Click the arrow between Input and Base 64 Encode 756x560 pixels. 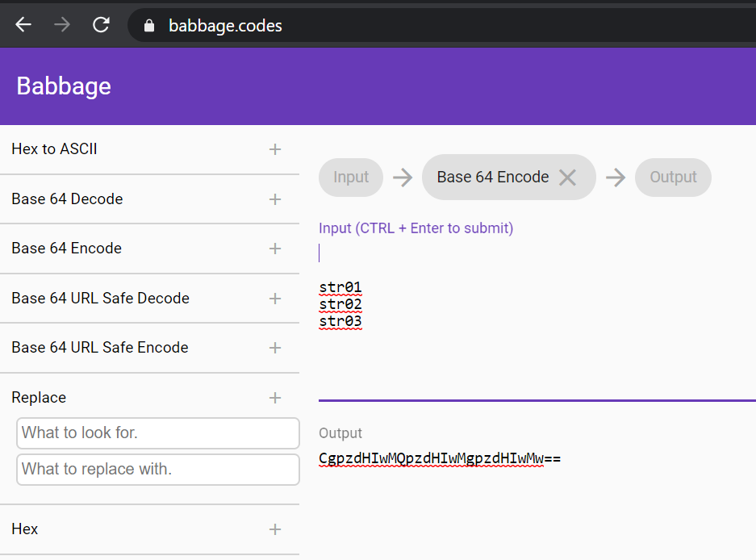(x=403, y=178)
